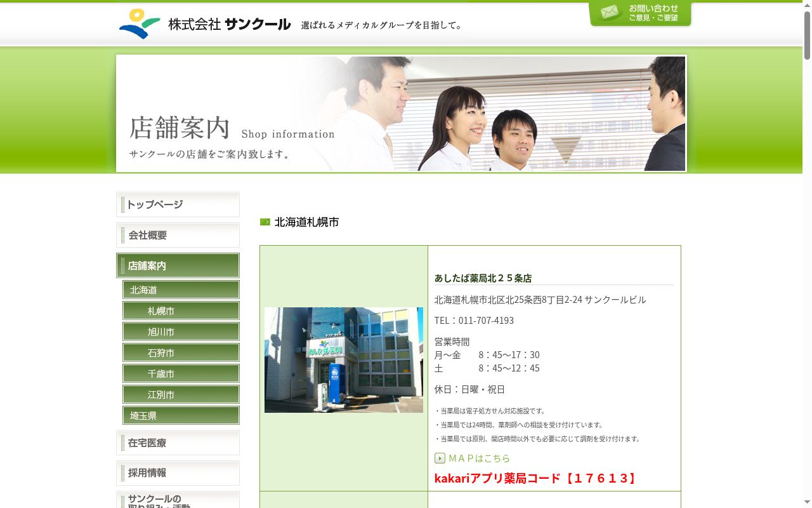Click the あしたば薬局北２５条店 store name
The image size is (812, 508).
[x=483, y=278]
